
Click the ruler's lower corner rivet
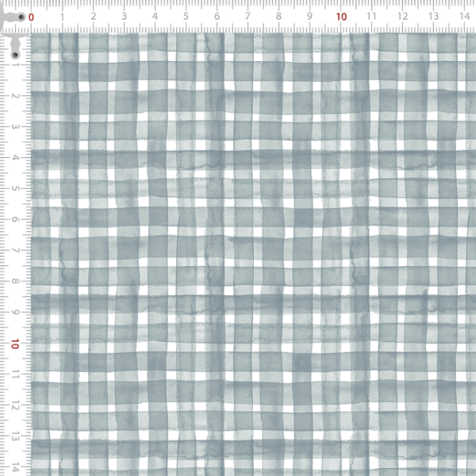15,53
